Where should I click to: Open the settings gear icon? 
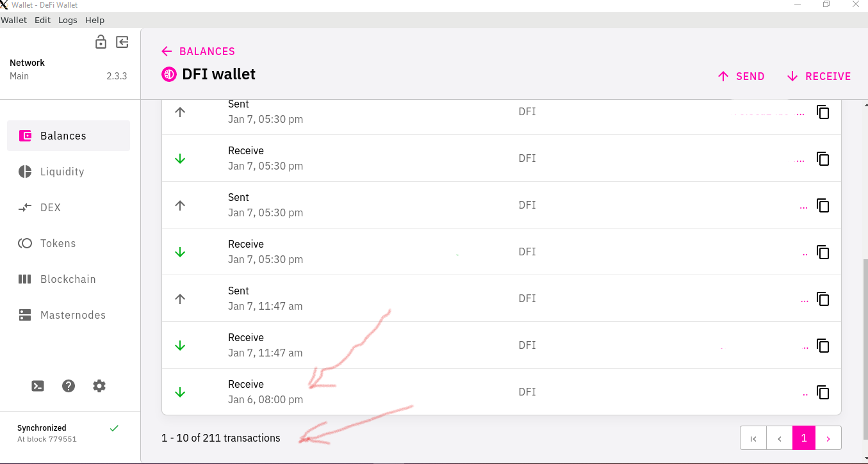pyautogui.click(x=99, y=386)
